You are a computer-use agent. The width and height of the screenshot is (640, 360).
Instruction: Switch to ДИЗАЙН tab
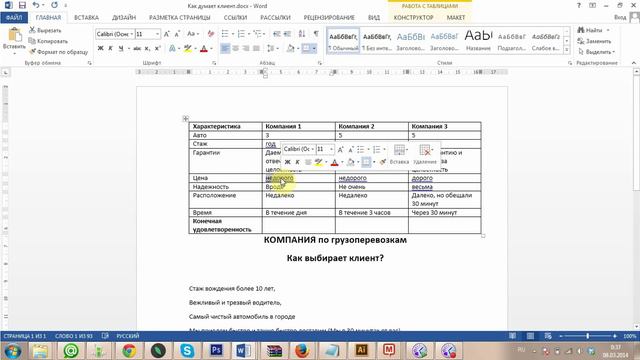point(124,18)
